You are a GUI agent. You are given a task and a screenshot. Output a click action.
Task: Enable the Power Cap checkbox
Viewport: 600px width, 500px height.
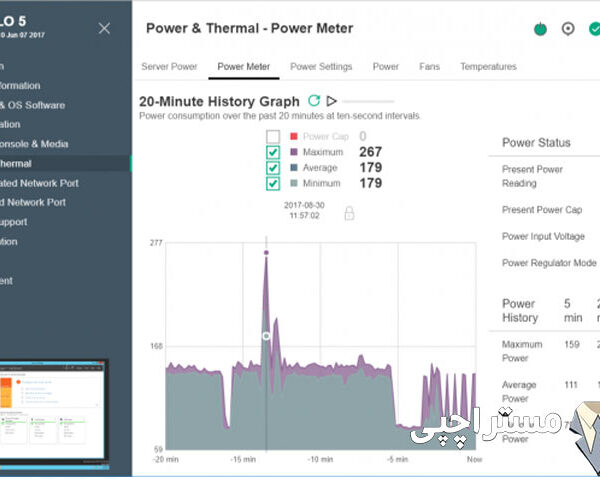coord(273,137)
